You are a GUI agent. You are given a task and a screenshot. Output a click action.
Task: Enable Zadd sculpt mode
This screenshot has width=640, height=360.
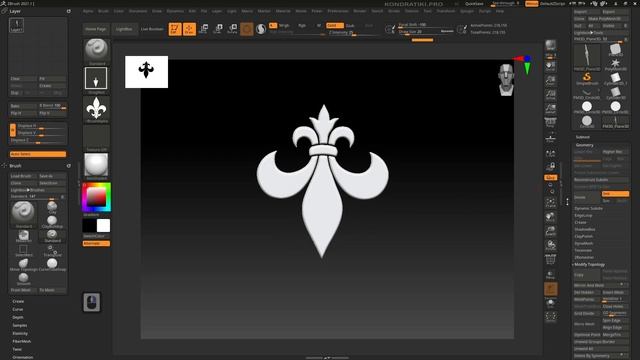334,25
